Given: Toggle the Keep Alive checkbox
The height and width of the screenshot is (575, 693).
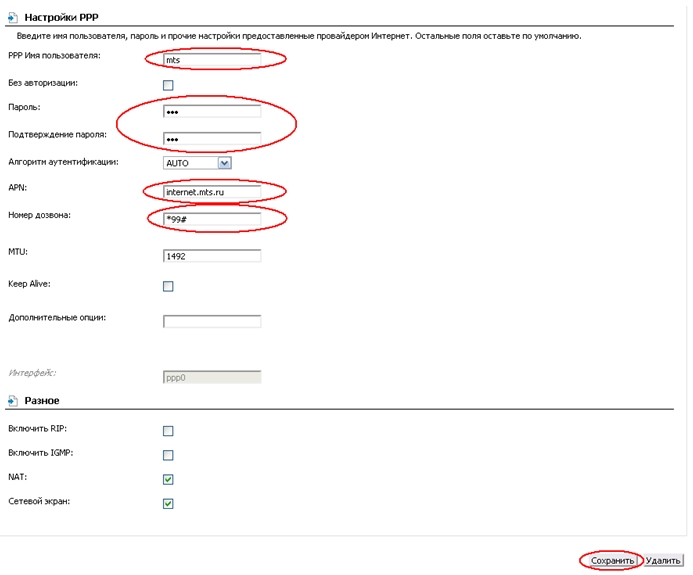Looking at the screenshot, I should click(168, 286).
